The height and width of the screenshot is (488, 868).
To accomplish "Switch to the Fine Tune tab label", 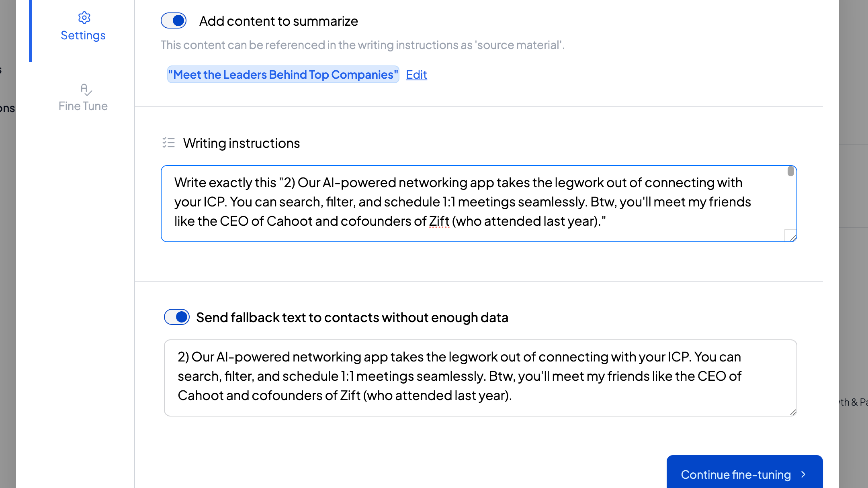I will click(83, 106).
